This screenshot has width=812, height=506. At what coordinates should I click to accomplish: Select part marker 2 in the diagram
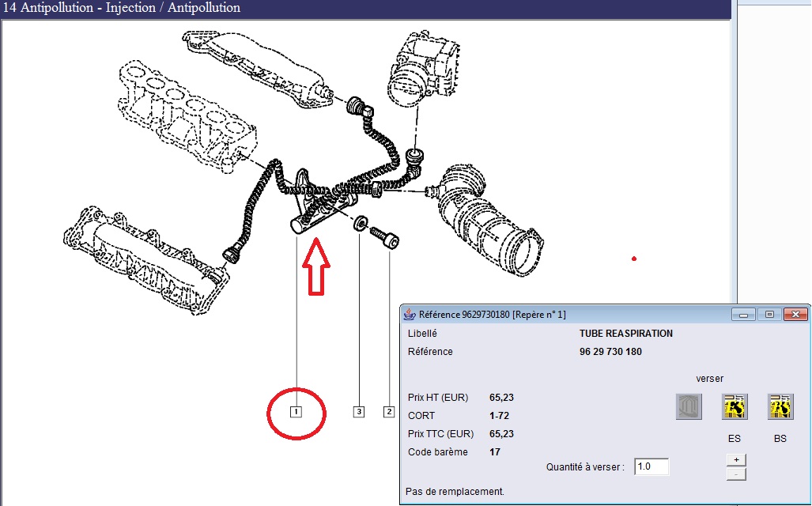[x=389, y=411]
